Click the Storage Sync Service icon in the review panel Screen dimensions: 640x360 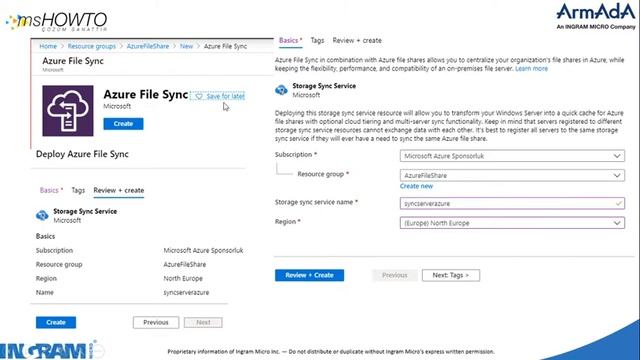(42, 215)
